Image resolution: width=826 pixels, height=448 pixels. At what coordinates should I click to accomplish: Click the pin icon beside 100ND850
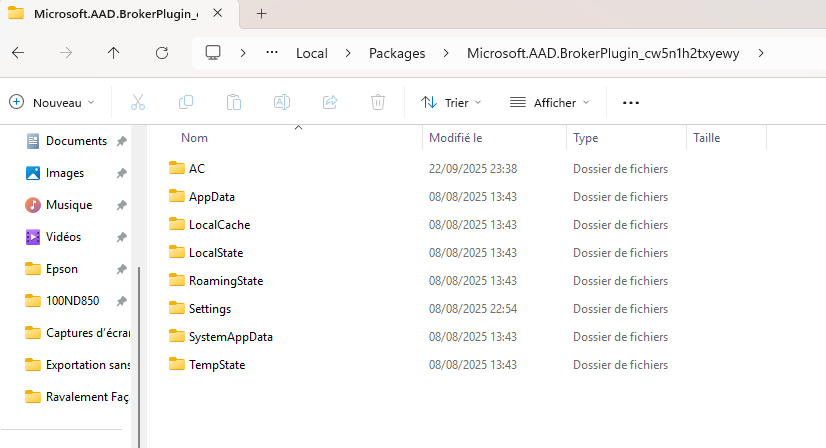click(122, 301)
